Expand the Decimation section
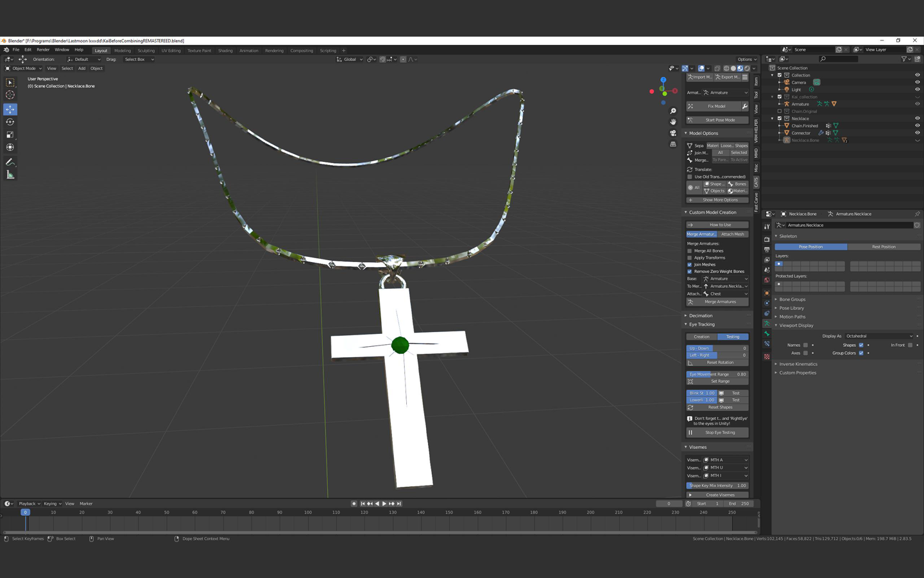 tap(701, 315)
